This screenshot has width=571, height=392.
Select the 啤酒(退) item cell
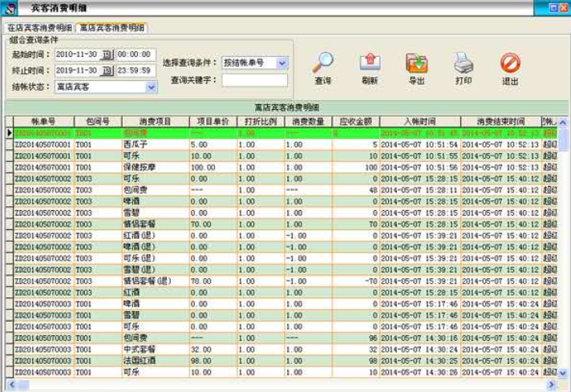pos(156,247)
